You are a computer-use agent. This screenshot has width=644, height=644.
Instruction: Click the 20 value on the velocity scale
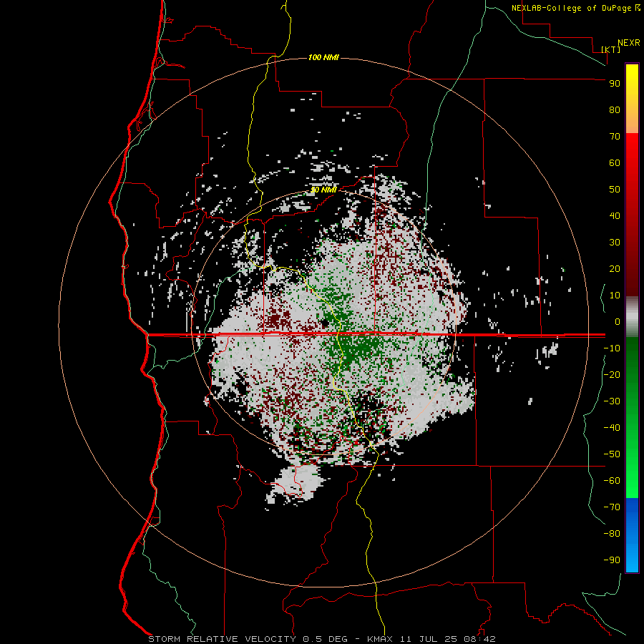615,269
